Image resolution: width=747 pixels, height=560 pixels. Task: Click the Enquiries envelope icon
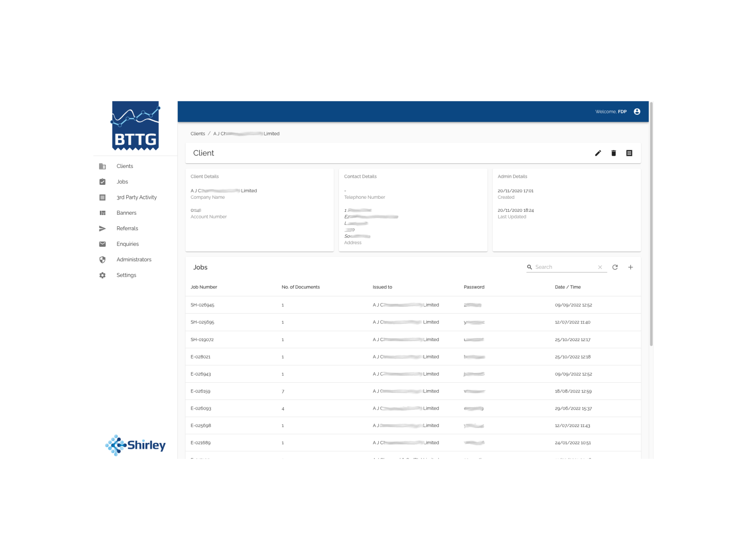(x=102, y=244)
